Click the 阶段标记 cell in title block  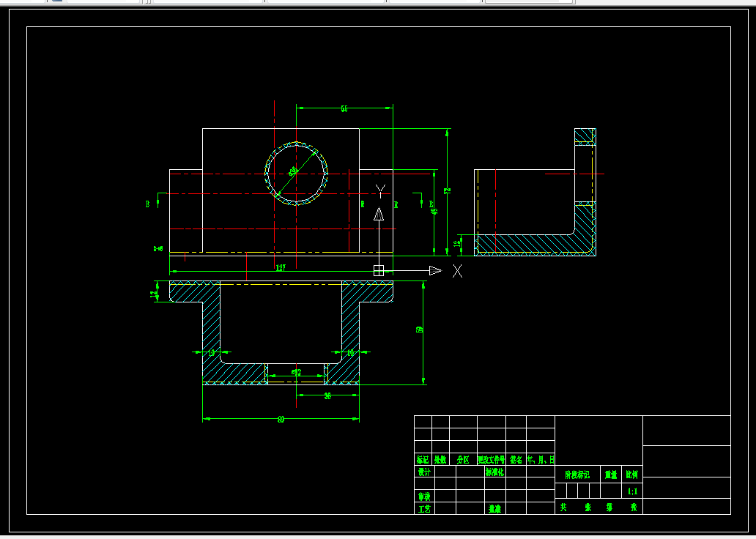pos(577,475)
